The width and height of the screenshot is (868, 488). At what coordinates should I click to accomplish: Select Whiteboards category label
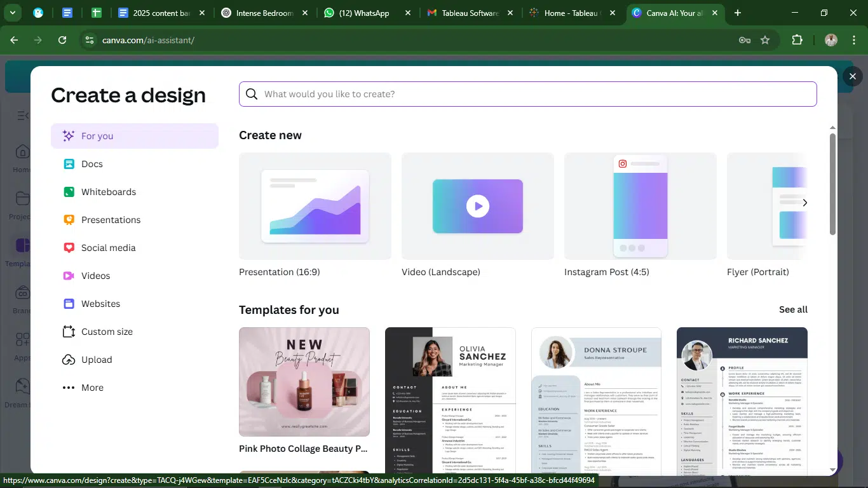[x=109, y=192]
